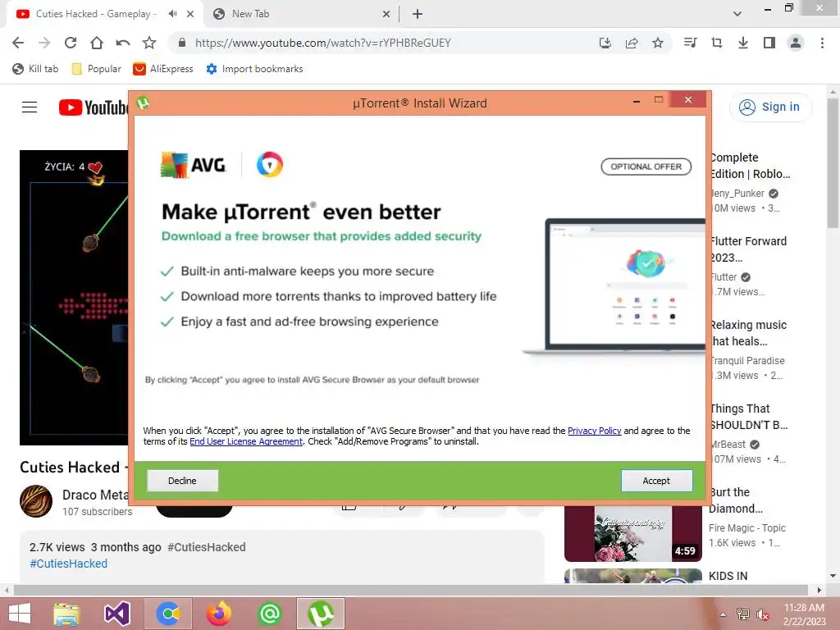
Task: Open the Windows Start button
Action: pos(20,614)
